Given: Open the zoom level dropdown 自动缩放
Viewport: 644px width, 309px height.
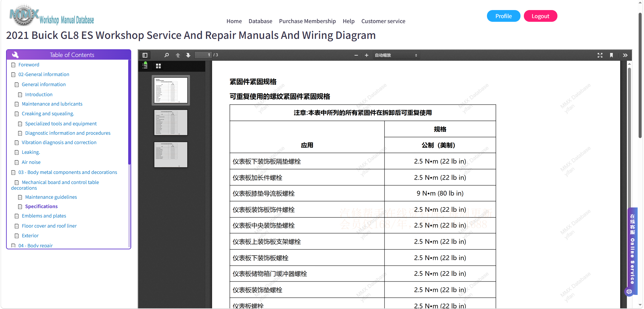Looking at the screenshot, I should (x=396, y=55).
